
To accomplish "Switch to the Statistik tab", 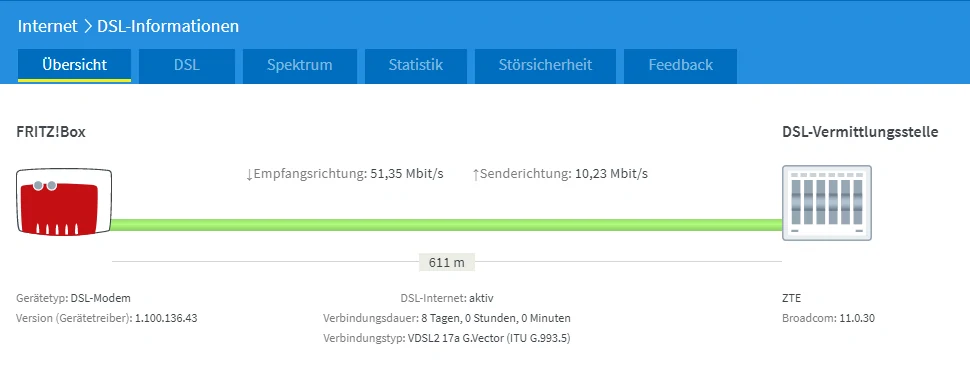I will 416,65.
